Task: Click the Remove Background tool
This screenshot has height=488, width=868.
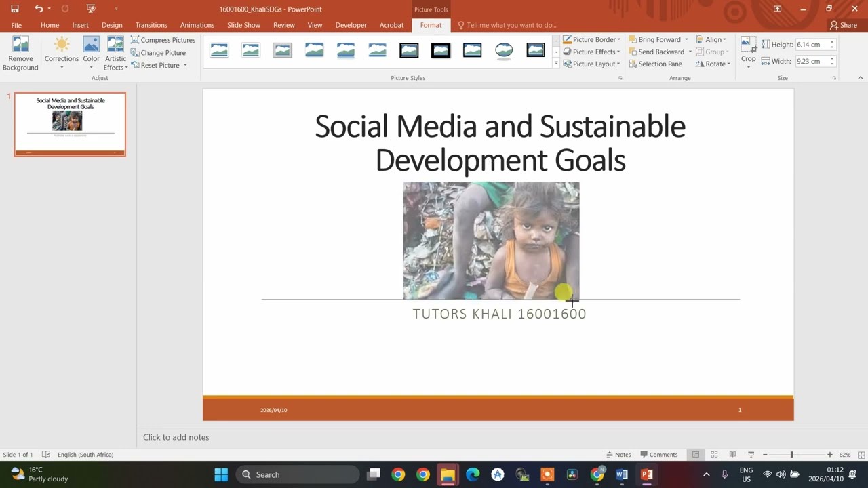Action: click(x=20, y=54)
